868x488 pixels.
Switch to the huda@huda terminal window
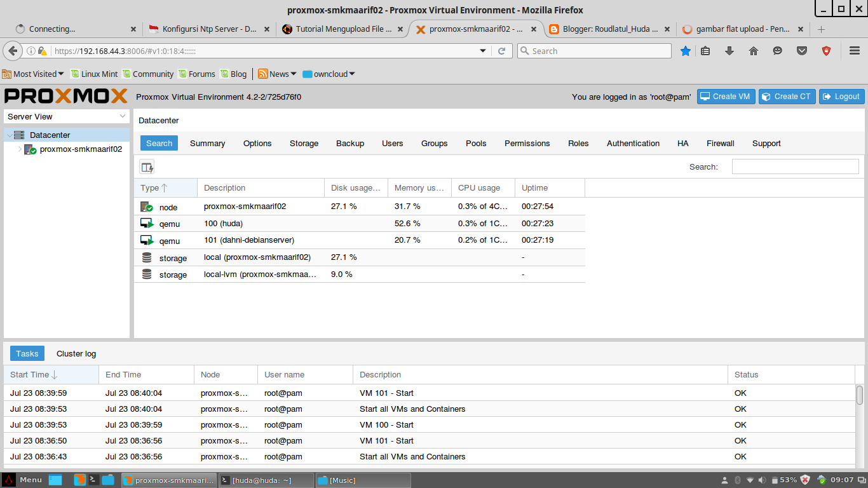(266, 480)
